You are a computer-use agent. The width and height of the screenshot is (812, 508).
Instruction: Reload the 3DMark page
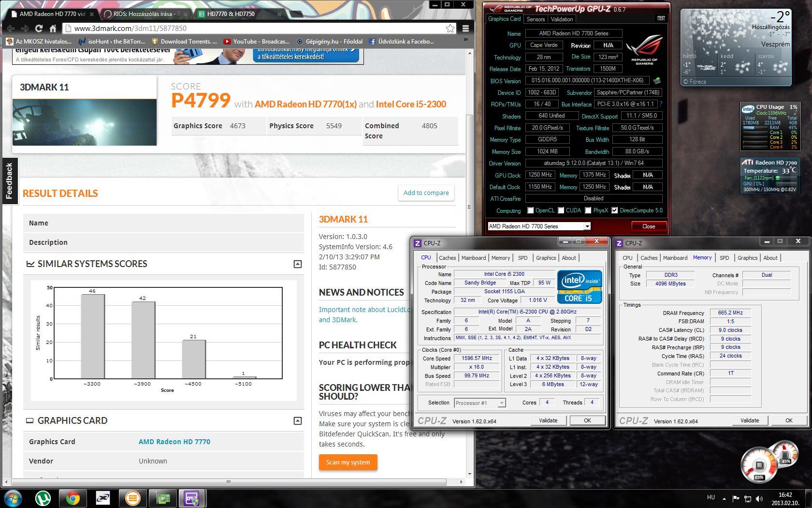click(x=39, y=29)
